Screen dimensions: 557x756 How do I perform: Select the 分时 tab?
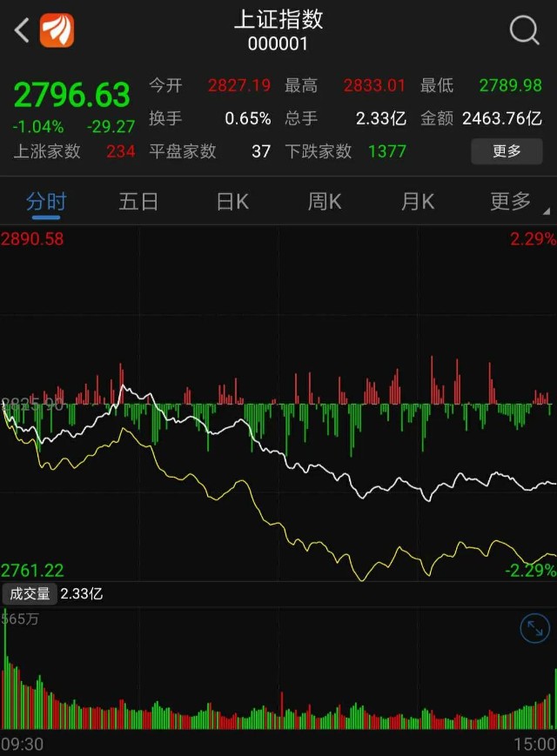(46, 202)
